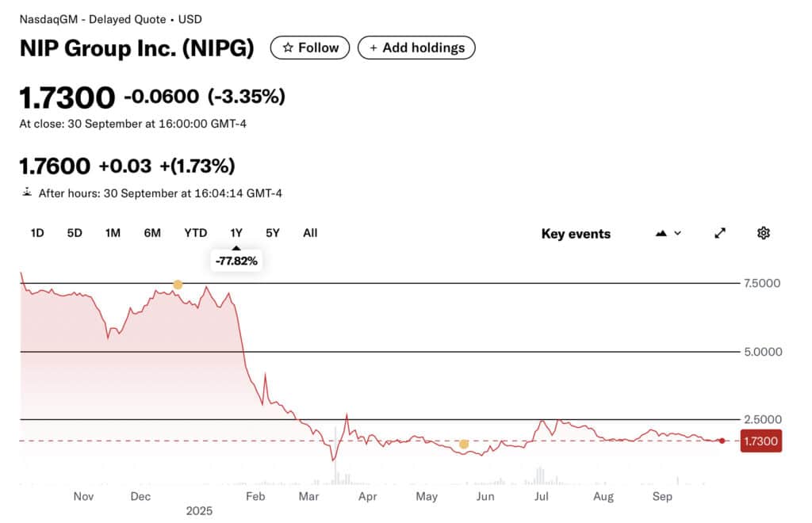
Task: Choose the 6M chart range
Action: point(152,233)
